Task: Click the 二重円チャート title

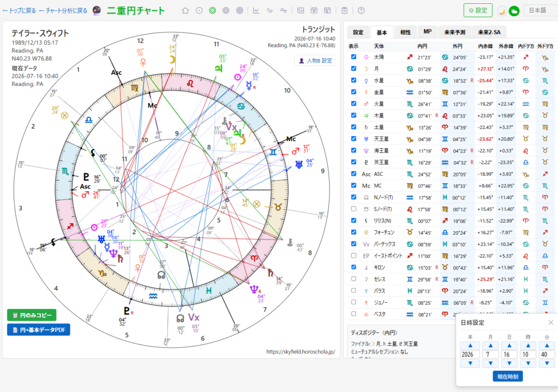Action: point(136,11)
